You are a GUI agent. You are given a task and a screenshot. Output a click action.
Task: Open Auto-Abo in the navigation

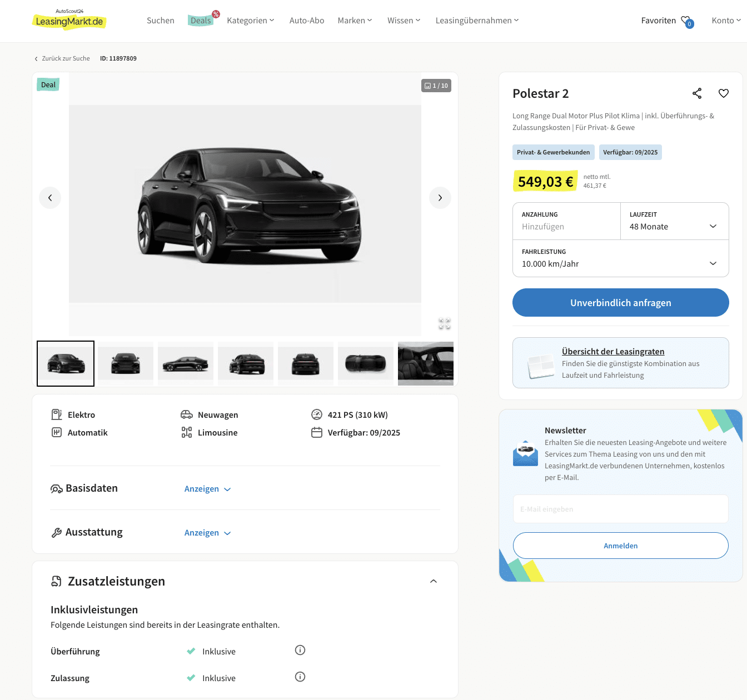[x=307, y=21]
